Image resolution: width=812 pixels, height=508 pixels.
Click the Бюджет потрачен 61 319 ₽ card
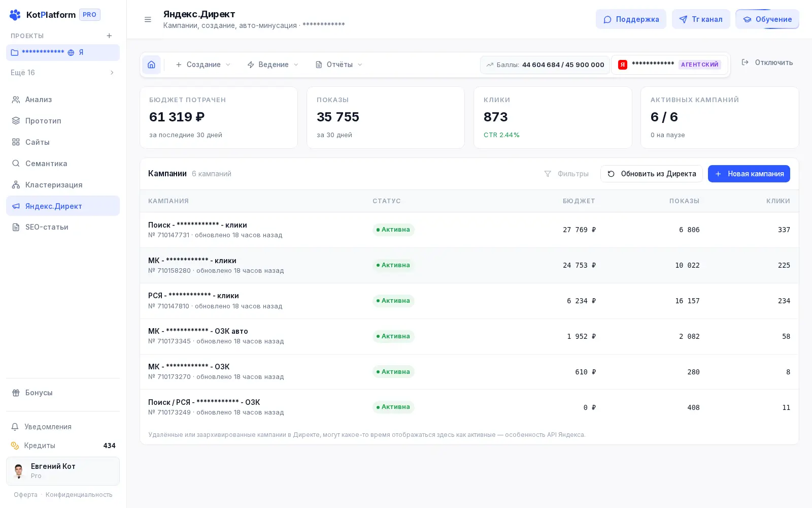point(219,118)
